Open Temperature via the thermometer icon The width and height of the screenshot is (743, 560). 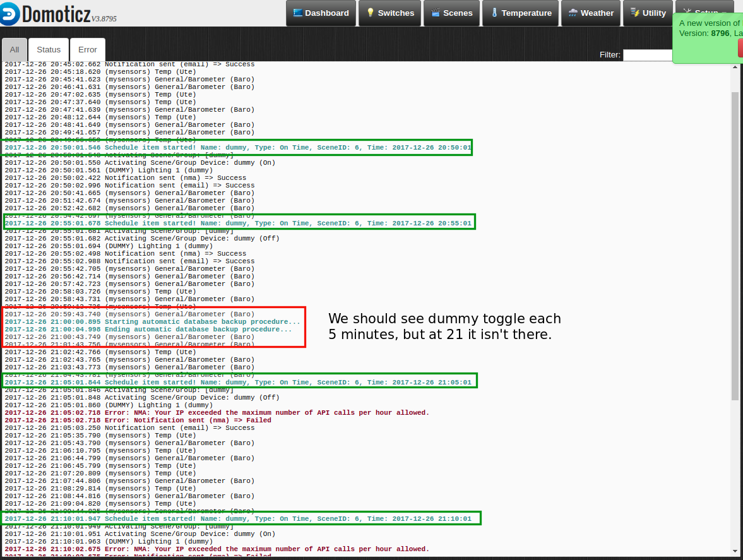pyautogui.click(x=494, y=13)
